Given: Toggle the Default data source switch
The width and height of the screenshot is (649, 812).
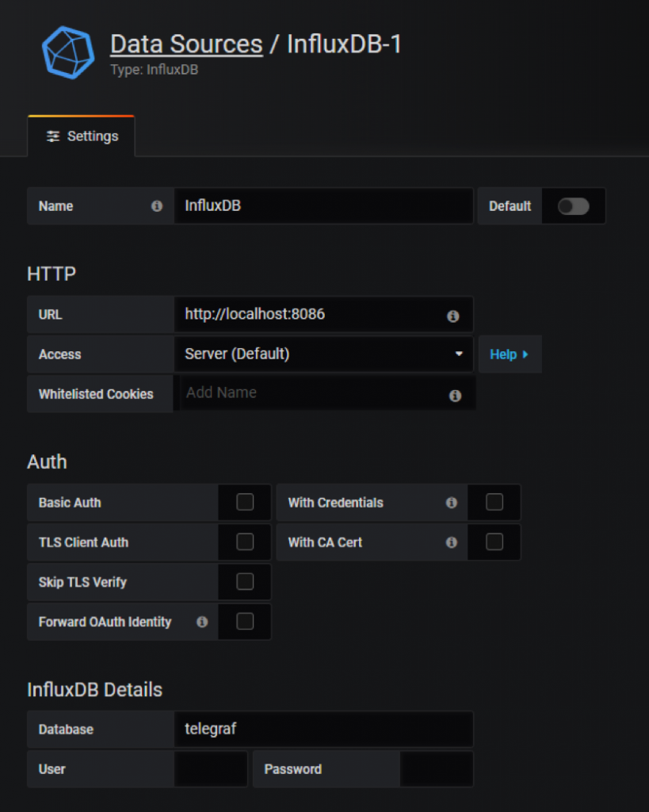Looking at the screenshot, I should click(x=574, y=206).
